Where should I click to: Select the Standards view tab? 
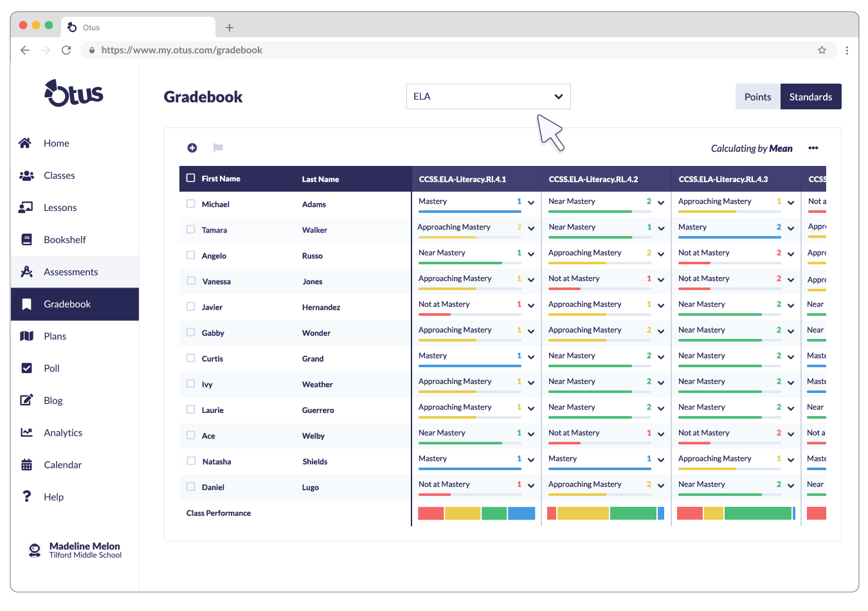pyautogui.click(x=811, y=96)
